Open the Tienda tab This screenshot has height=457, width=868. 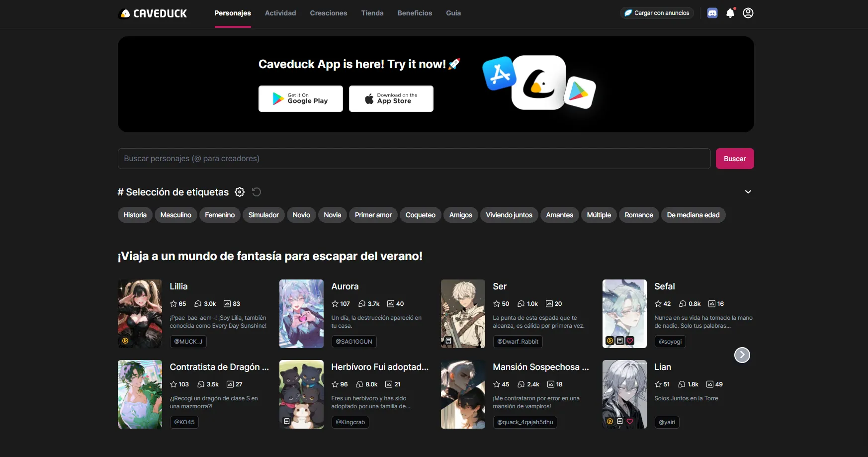coord(372,13)
